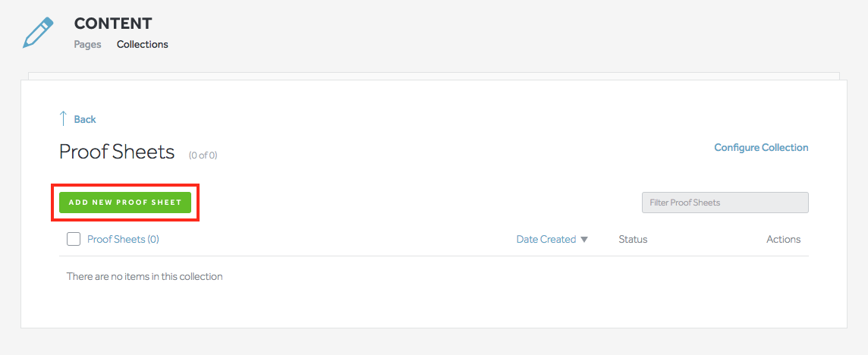Click the Date Created column label
This screenshot has height=355, width=868.
(x=546, y=239)
